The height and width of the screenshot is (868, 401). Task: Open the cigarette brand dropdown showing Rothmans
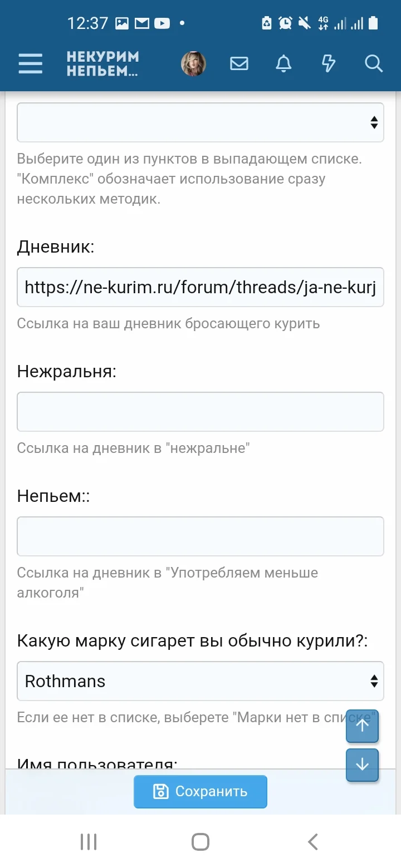point(200,681)
